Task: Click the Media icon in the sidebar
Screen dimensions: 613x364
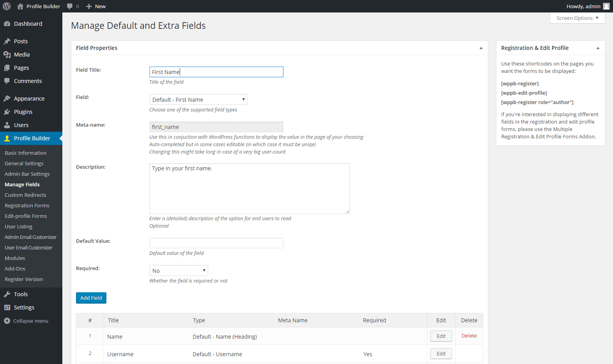Action: (x=7, y=55)
